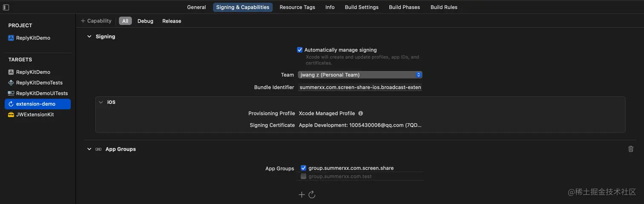Screen dimensions: 644x204
Task: Edit the Bundle Identifier field
Action: (x=360, y=87)
